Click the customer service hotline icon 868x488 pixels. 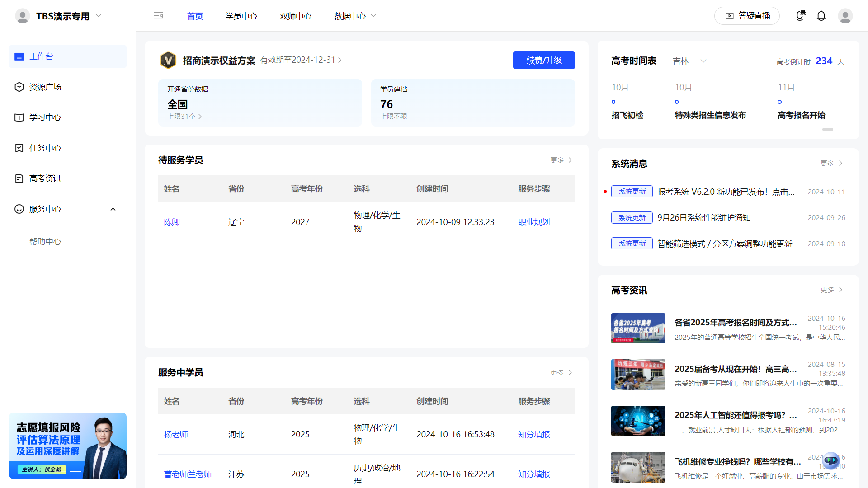click(801, 15)
